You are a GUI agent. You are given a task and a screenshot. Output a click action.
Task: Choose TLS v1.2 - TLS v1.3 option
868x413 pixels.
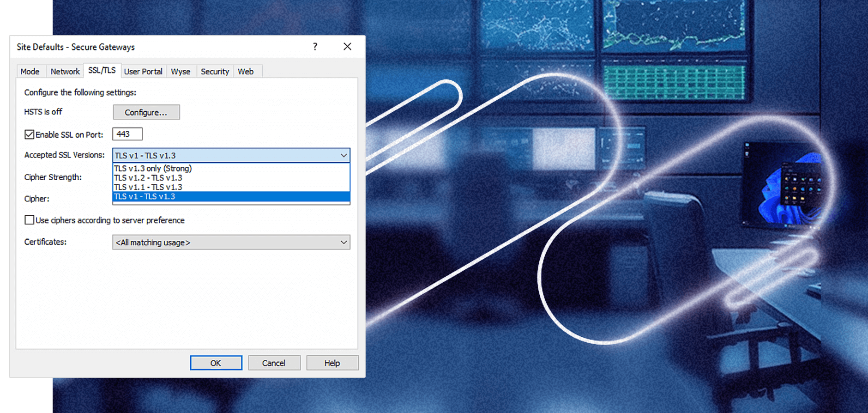tap(231, 178)
